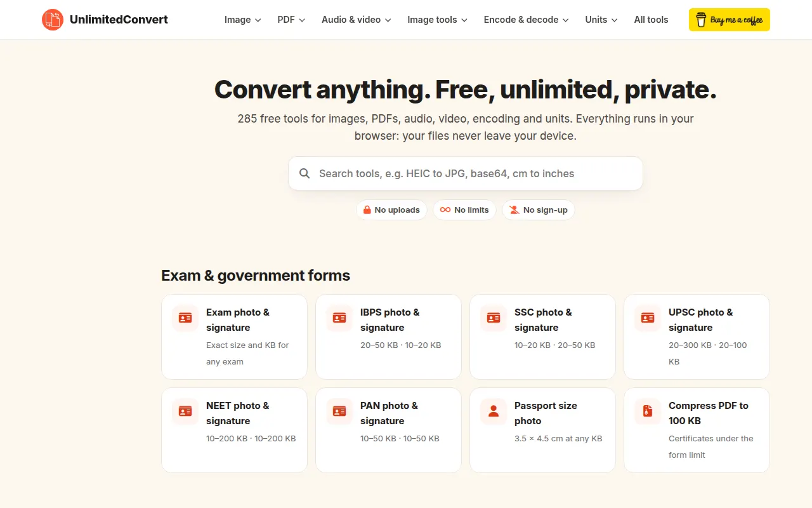Image resolution: width=812 pixels, height=508 pixels.
Task: Click the ID card icon for PAN photo & signature
Action: tap(339, 411)
